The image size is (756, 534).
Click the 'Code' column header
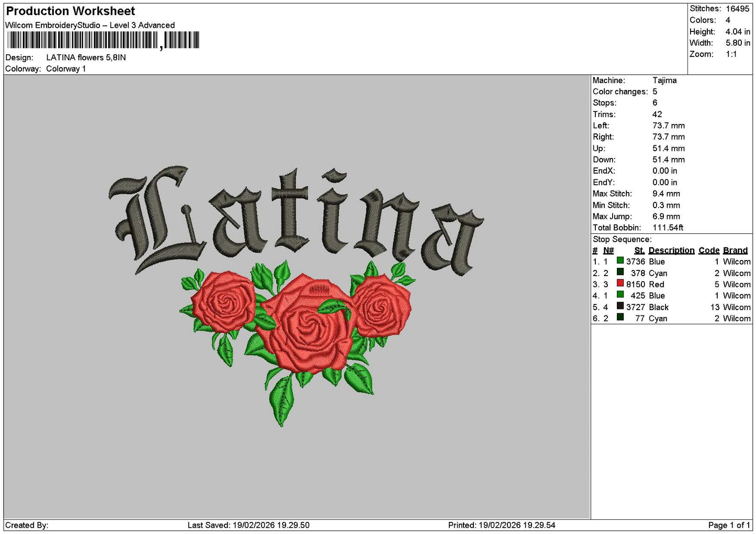709,251
